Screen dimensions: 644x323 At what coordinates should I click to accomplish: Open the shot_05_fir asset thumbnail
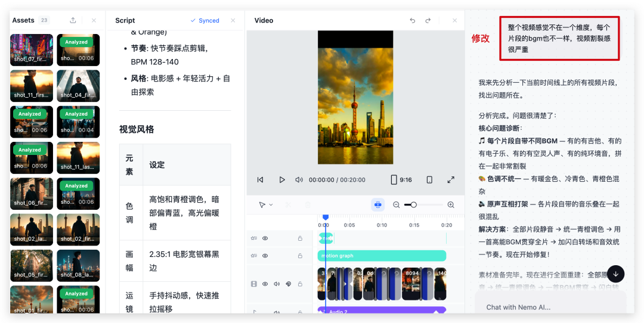point(32,266)
